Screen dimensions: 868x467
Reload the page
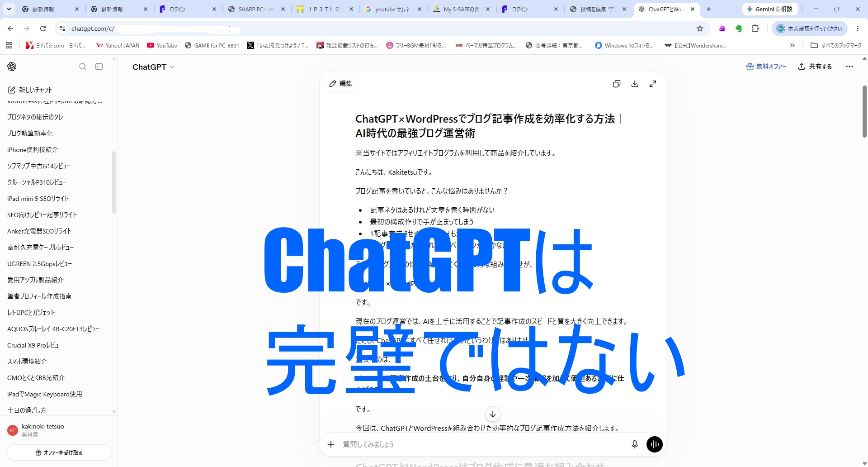pyautogui.click(x=43, y=29)
